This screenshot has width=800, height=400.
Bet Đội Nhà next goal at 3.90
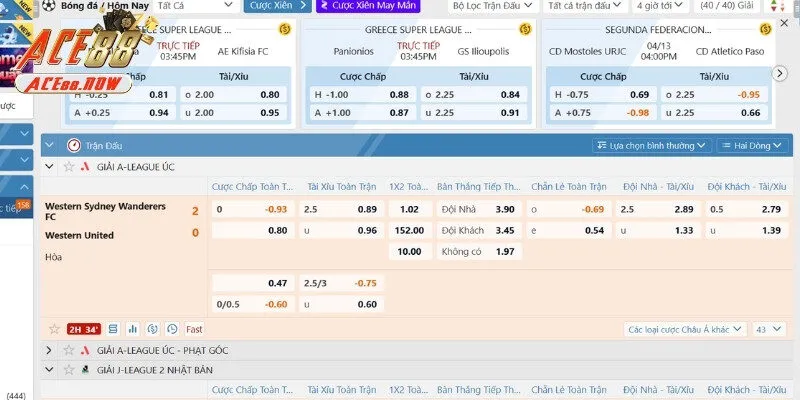(505, 209)
